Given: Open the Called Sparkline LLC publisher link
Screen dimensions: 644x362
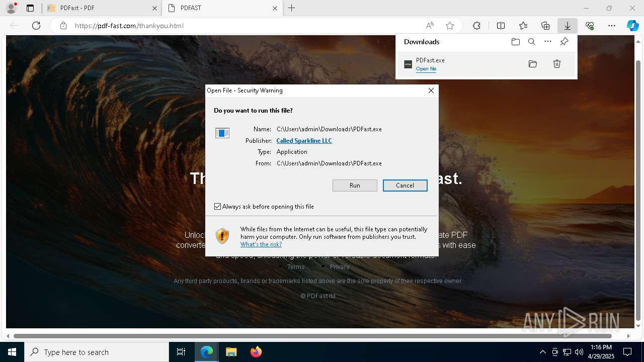Looking at the screenshot, I should (304, 141).
